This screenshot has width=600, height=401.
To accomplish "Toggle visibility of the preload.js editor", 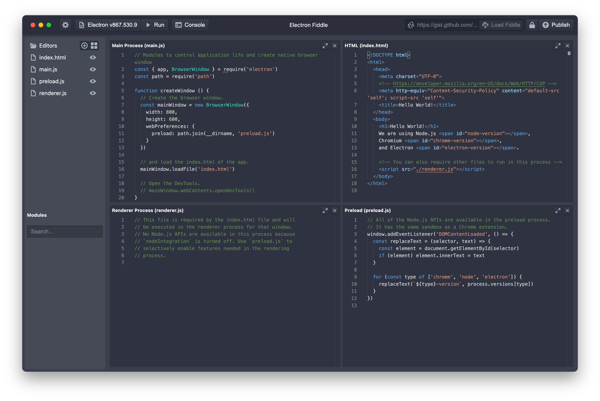I will (x=93, y=82).
